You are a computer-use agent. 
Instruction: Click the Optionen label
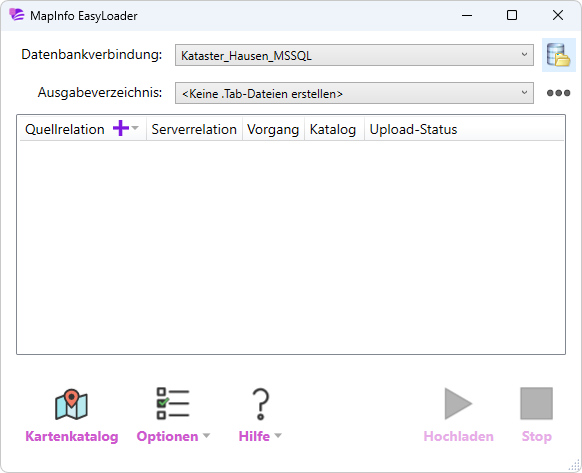click(x=167, y=436)
